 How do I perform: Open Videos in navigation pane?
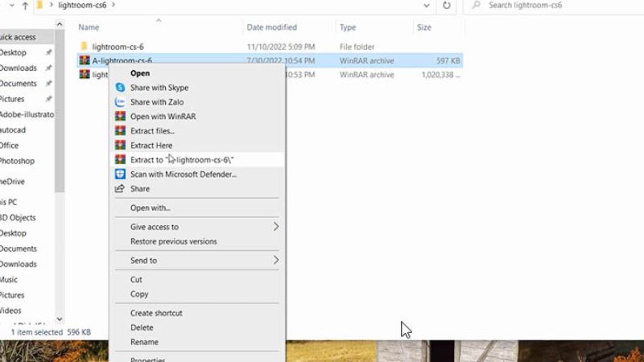[10, 311]
